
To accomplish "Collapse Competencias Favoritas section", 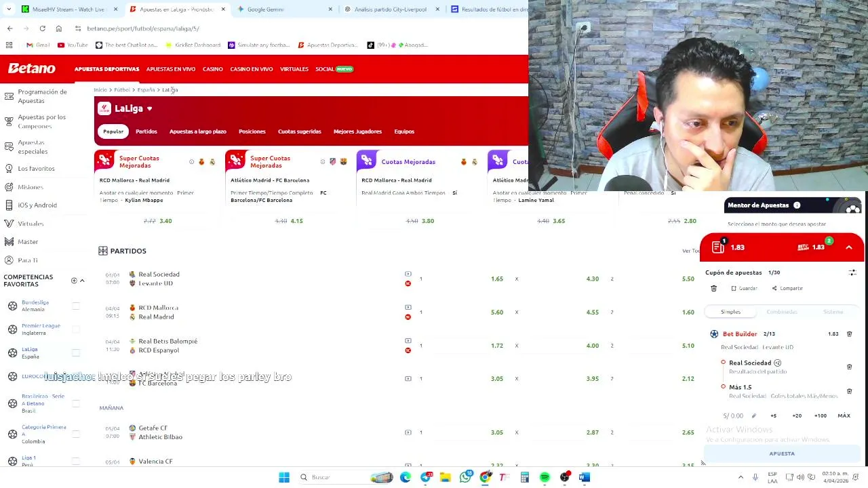I will (x=82, y=281).
